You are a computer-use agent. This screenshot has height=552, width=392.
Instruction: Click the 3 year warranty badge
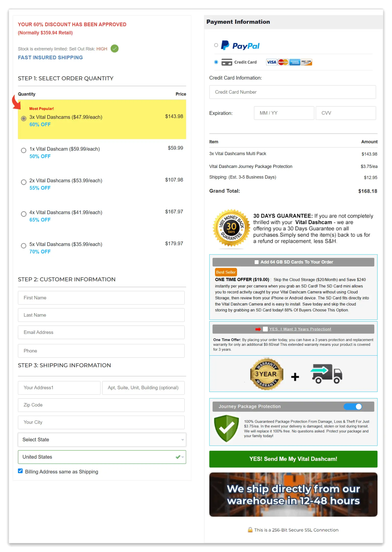pyautogui.click(x=267, y=374)
